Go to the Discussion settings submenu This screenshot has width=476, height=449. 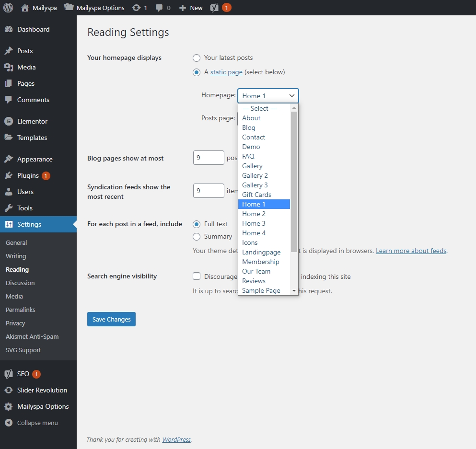point(20,283)
